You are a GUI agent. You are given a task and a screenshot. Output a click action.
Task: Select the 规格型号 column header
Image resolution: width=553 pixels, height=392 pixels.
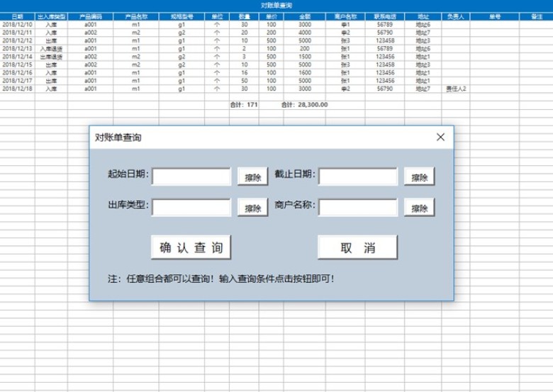coord(181,16)
